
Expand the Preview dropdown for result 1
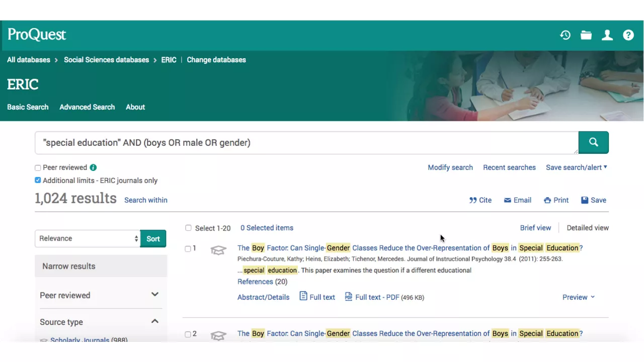(579, 297)
